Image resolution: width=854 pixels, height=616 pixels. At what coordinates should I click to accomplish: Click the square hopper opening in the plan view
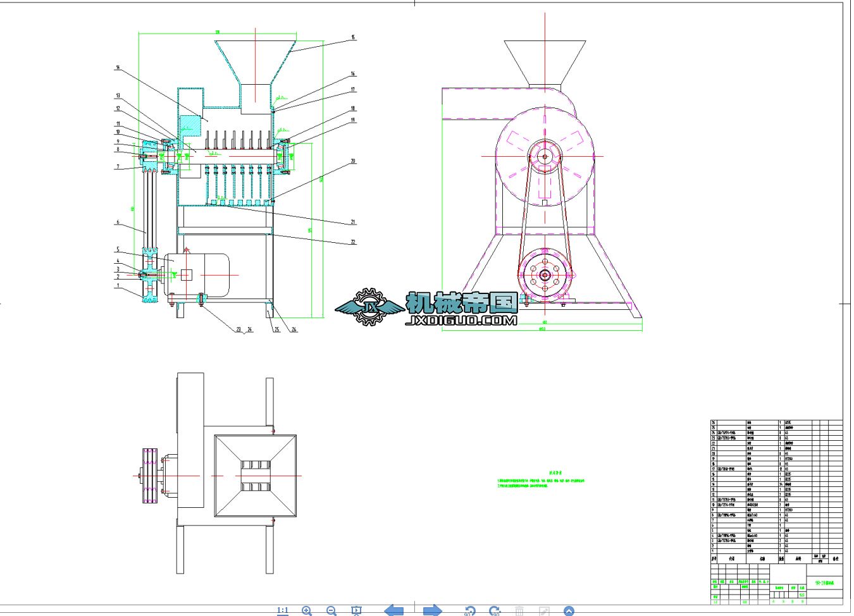pos(256,476)
